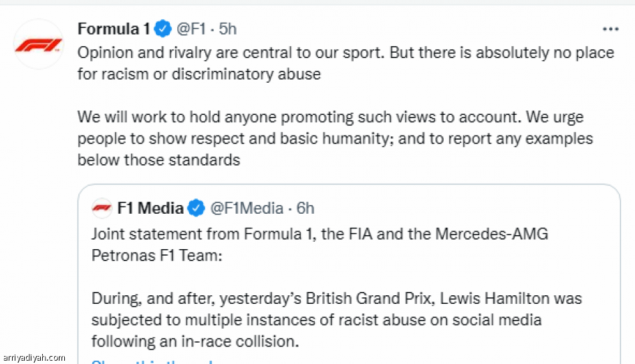Click the verified badge beside Formula 1

pyautogui.click(x=162, y=29)
